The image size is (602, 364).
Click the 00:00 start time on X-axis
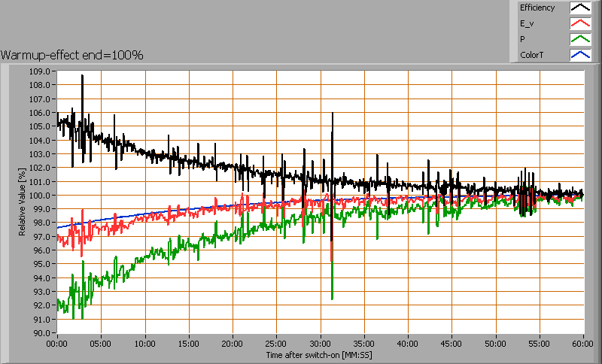[56, 343]
